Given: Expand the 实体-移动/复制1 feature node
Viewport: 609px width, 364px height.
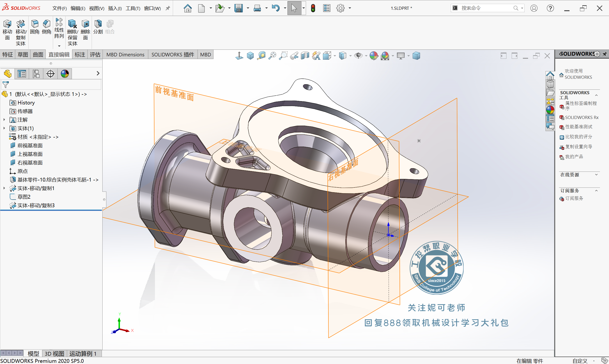Looking at the screenshot, I should [4, 188].
